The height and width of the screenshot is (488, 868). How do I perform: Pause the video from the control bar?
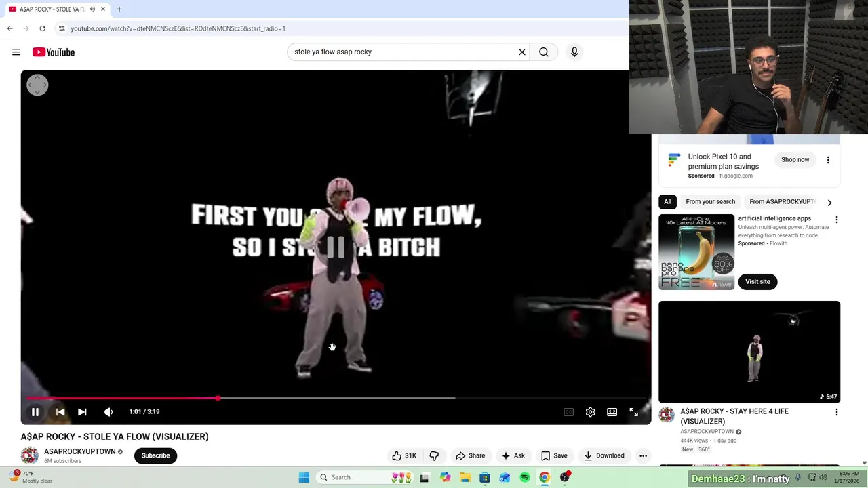pos(35,412)
